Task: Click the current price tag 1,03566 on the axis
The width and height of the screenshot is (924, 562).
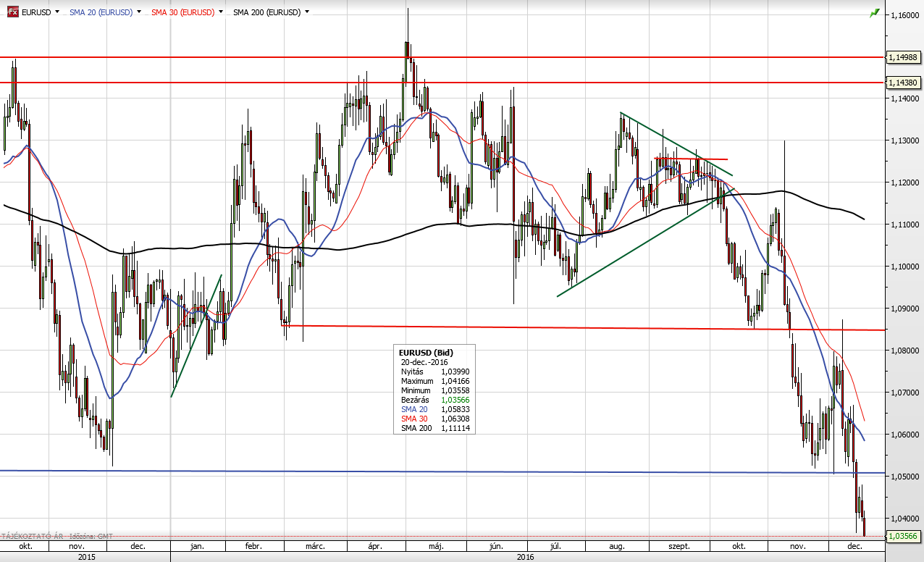Action: (904, 536)
